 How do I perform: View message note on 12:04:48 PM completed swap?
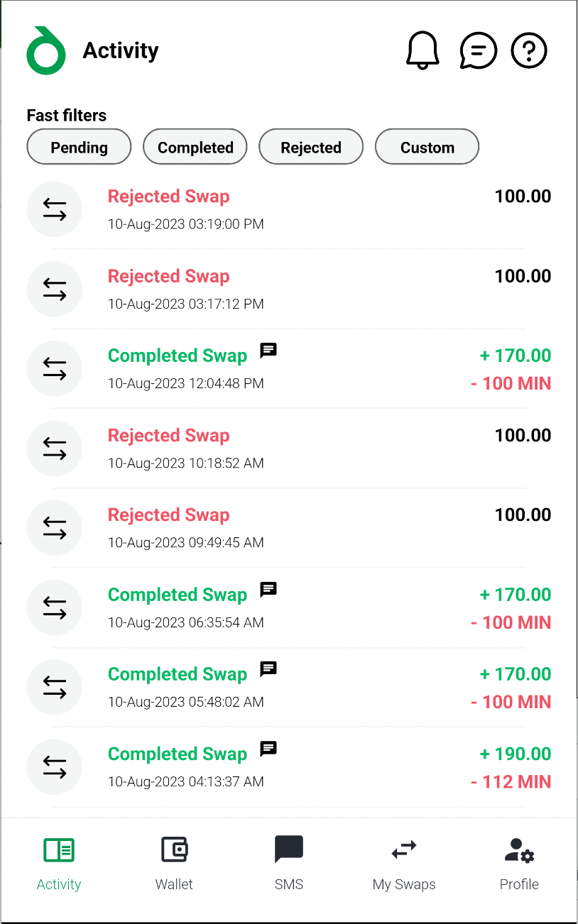[268, 350]
